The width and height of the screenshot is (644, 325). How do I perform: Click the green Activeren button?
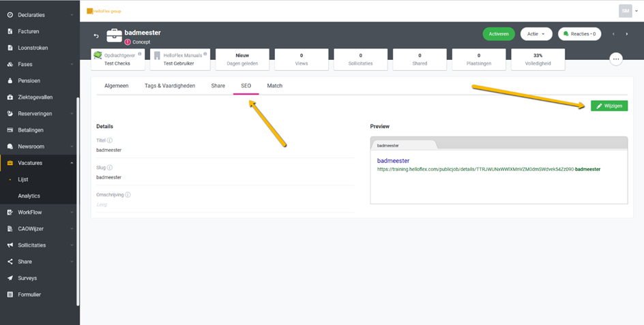498,34
